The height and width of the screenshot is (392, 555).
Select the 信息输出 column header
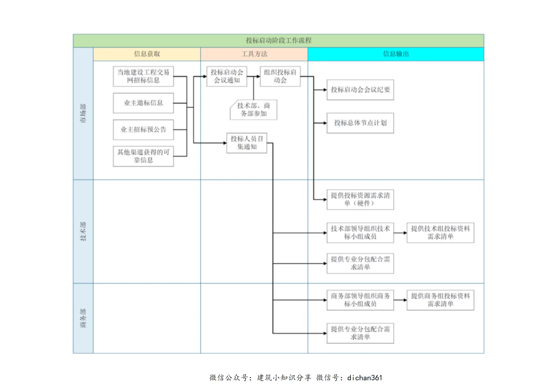396,54
